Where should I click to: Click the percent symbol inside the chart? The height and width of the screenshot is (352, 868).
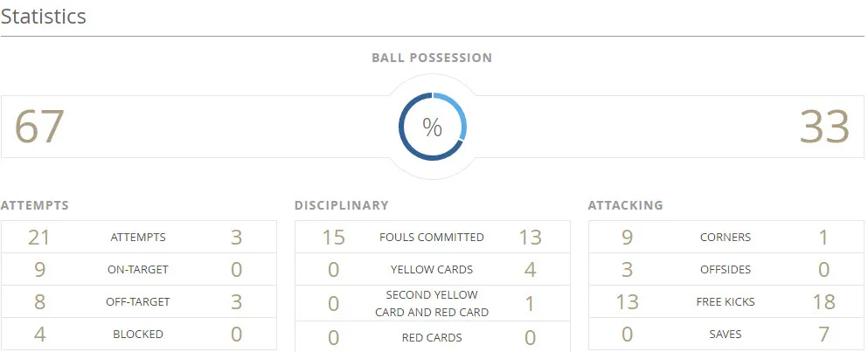432,128
